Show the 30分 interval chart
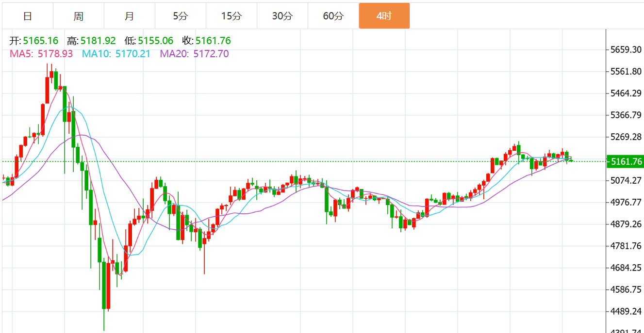 click(x=282, y=16)
